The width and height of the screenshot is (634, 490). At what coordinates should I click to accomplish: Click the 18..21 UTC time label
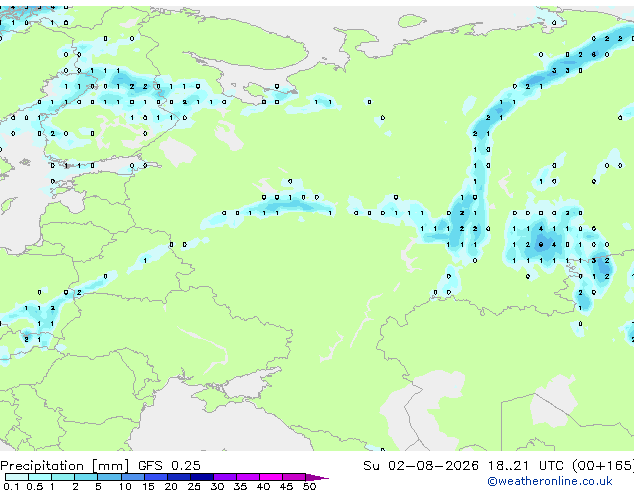pos(525,466)
